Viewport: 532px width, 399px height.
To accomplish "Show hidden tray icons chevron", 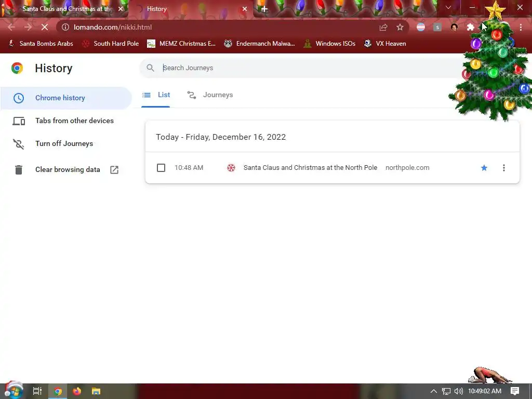I will click(x=434, y=391).
